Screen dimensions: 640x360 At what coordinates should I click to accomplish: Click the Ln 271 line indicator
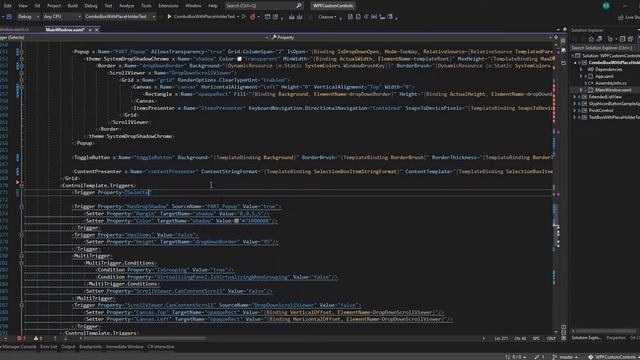tap(501, 338)
